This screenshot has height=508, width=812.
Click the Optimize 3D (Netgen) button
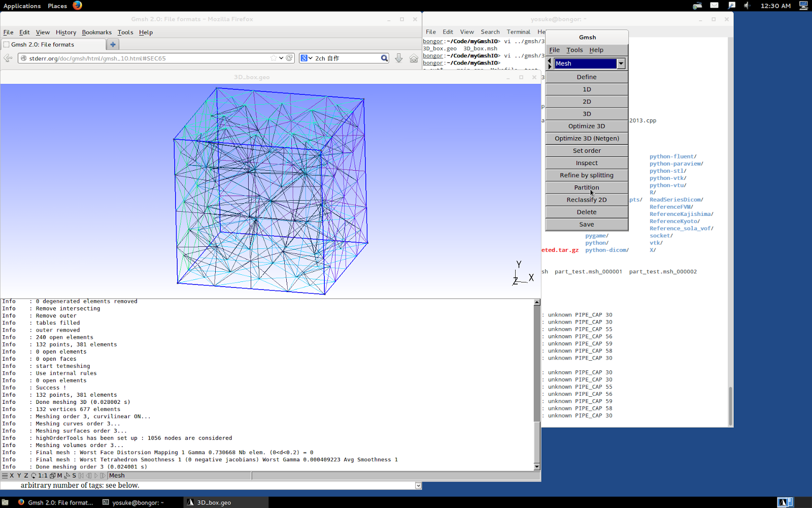[587, 139]
